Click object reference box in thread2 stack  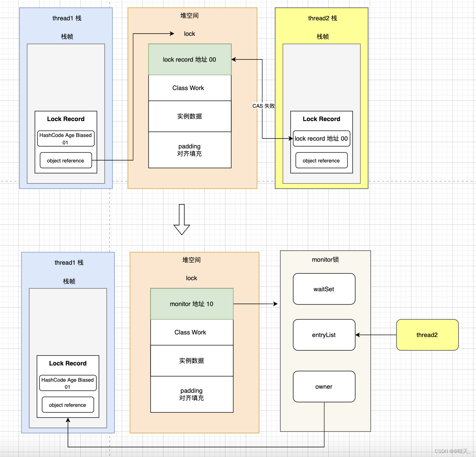coord(321,161)
